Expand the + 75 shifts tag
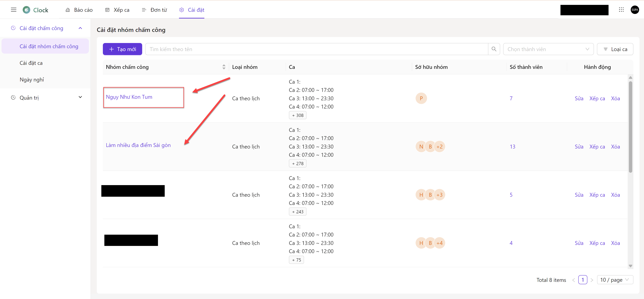 coord(296,260)
